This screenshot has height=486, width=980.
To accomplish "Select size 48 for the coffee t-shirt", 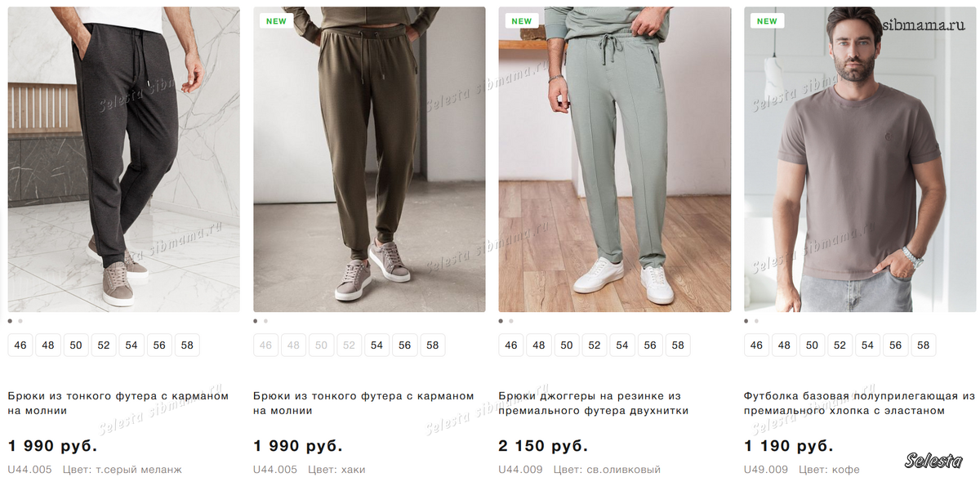I will [784, 346].
